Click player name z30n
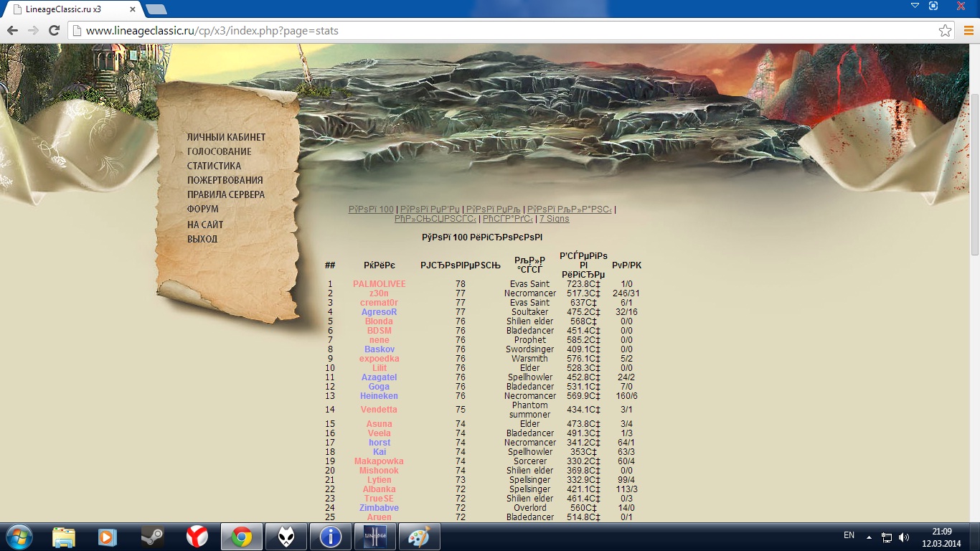 [380, 293]
